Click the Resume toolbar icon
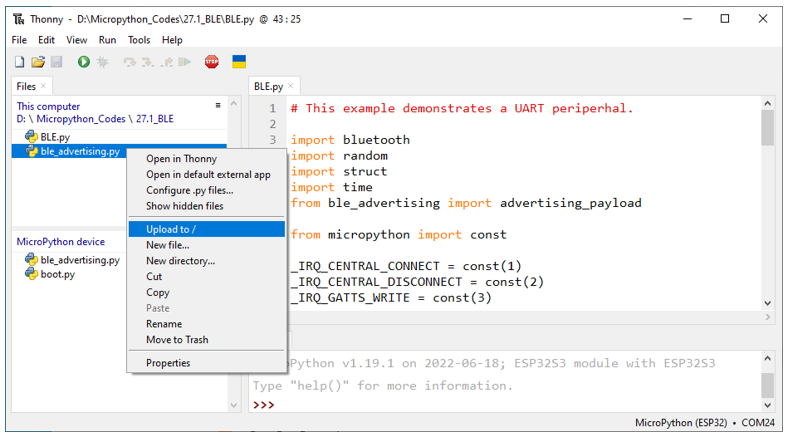Viewport: 789px width, 438px height. pos(185,62)
